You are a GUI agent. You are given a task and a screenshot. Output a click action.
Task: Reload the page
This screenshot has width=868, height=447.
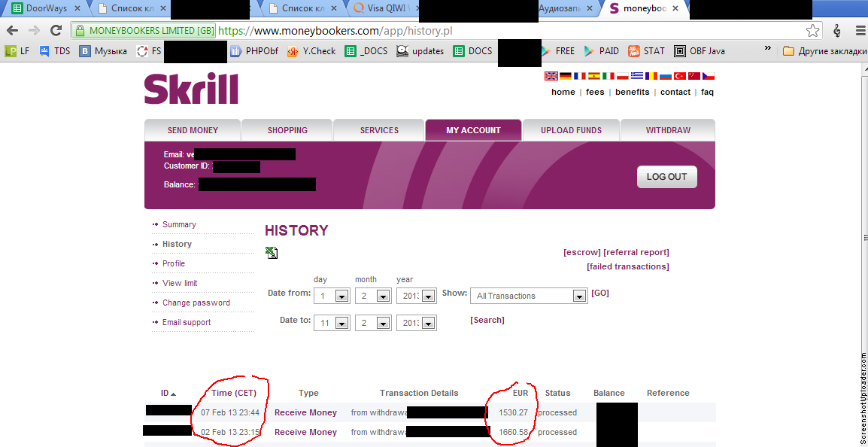click(56, 31)
